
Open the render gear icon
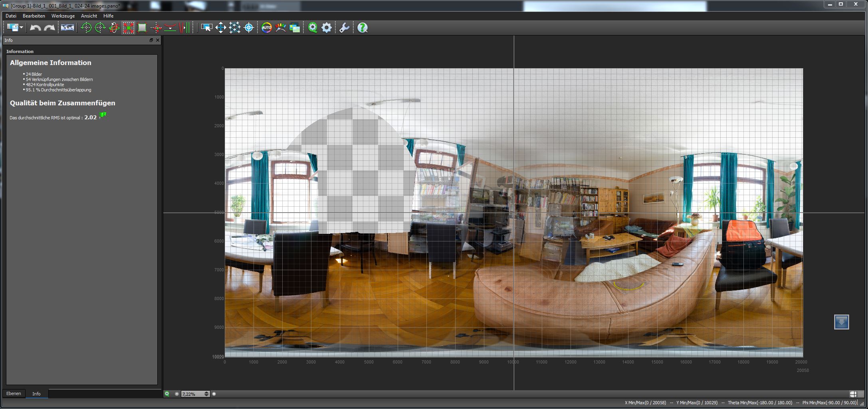(327, 28)
